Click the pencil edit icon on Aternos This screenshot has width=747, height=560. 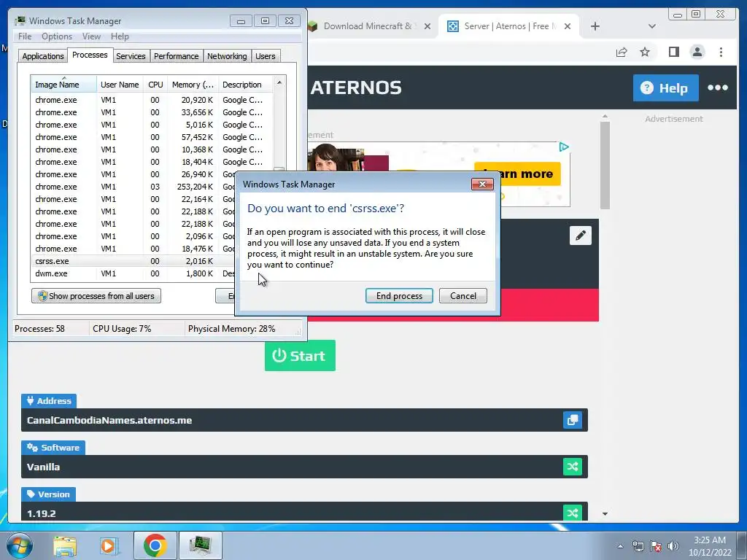pyautogui.click(x=580, y=236)
